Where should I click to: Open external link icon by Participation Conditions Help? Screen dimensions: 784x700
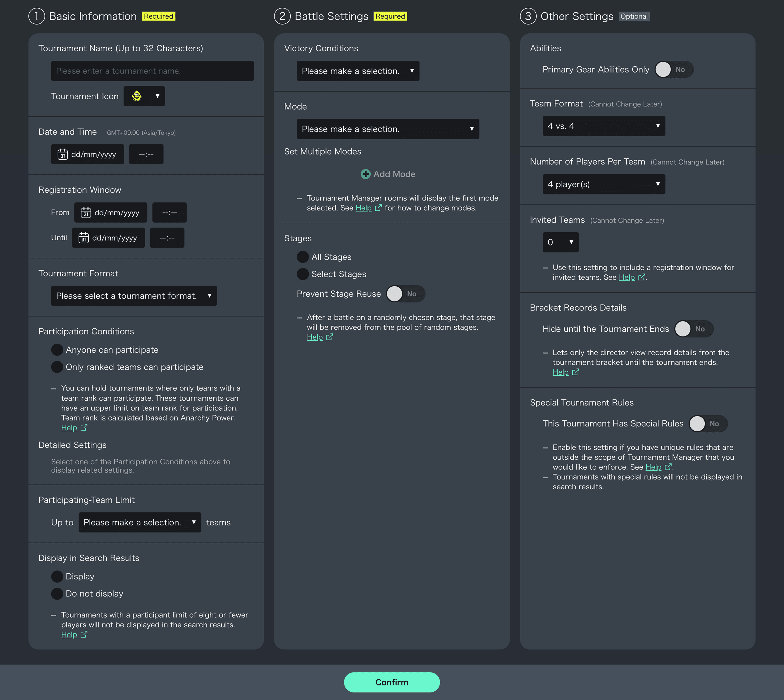point(84,428)
